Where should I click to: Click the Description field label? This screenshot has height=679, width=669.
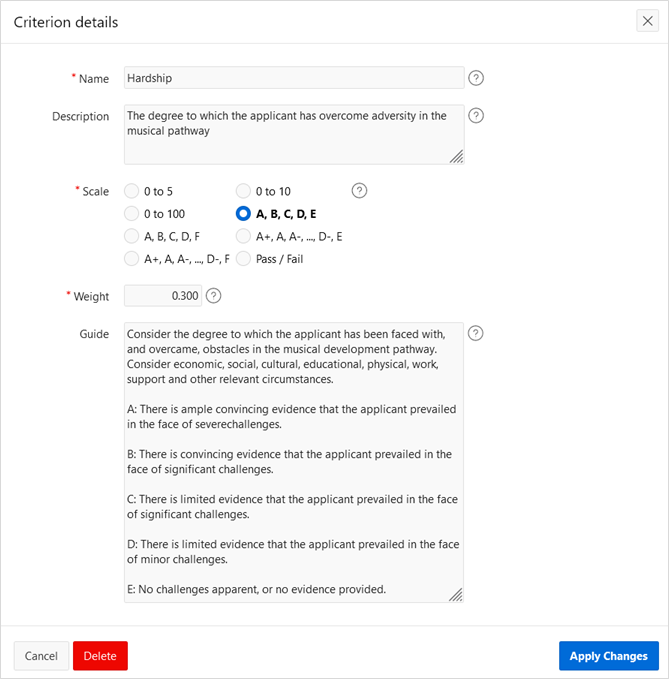coord(81,116)
